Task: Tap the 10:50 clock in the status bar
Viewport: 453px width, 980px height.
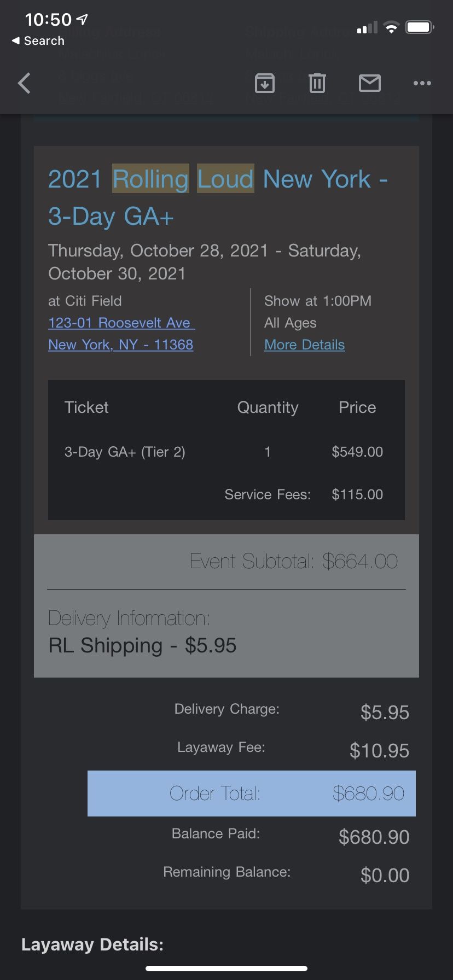Action: pyautogui.click(x=48, y=20)
